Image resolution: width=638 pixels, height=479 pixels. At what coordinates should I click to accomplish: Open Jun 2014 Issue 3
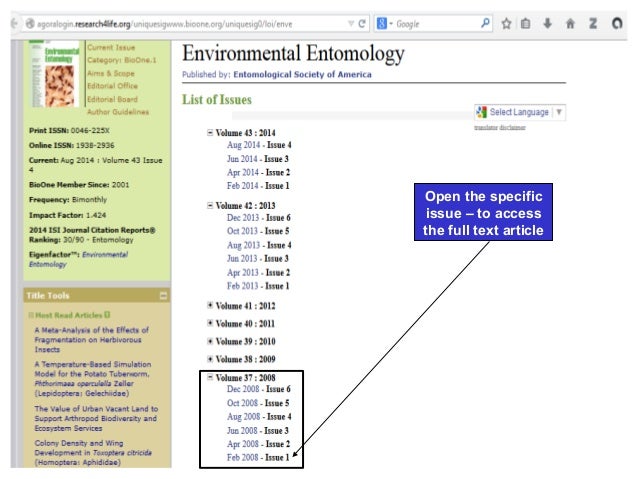tap(258, 159)
